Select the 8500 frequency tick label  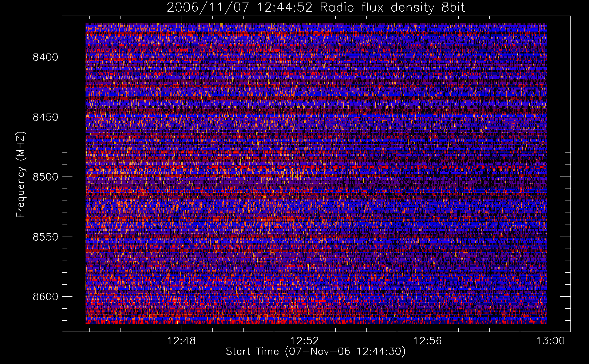coord(45,177)
